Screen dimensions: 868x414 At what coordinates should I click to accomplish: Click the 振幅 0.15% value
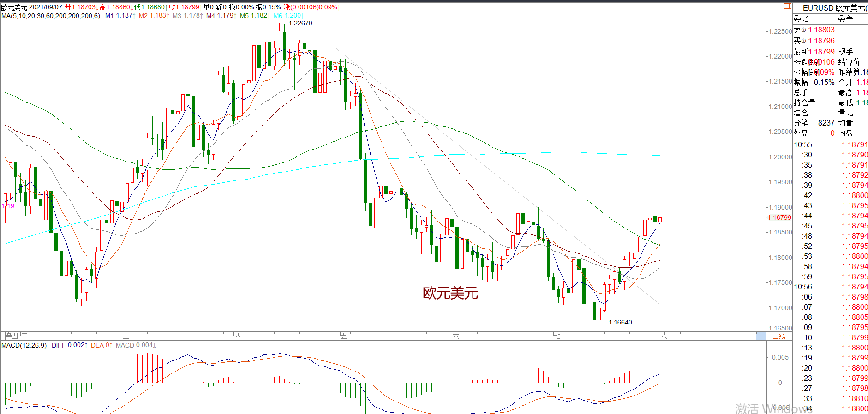824,82
